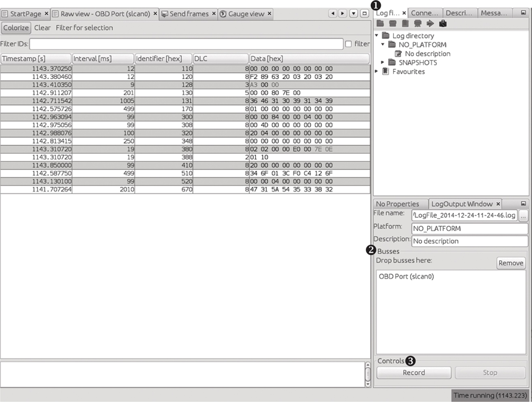This screenshot has width=532, height=402.
Task: Click the right arrow icon in Log files toolbar
Action: click(430, 24)
